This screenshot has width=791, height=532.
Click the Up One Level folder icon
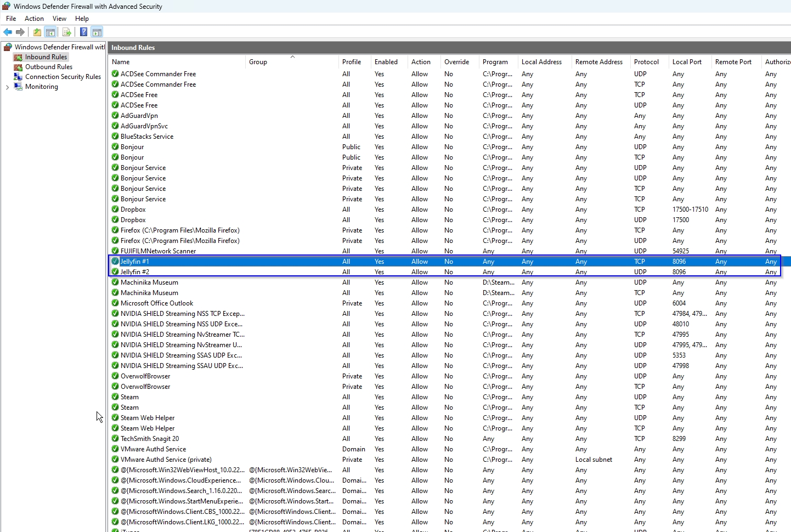37,32
